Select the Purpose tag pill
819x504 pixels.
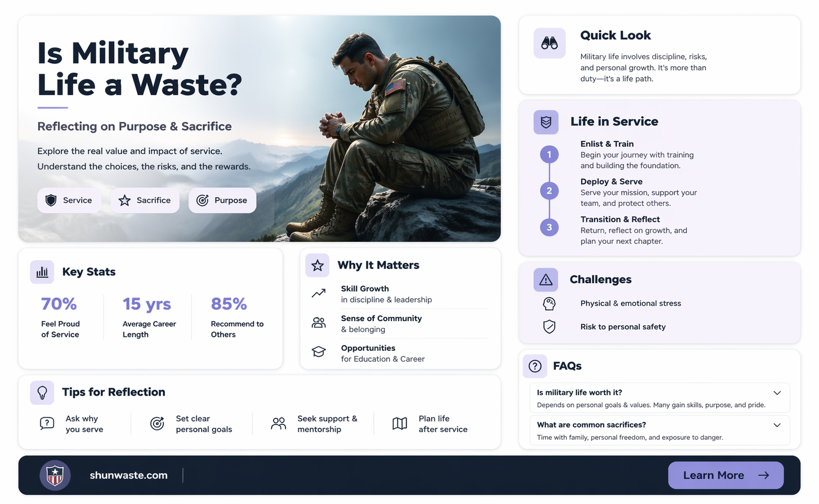click(x=222, y=200)
